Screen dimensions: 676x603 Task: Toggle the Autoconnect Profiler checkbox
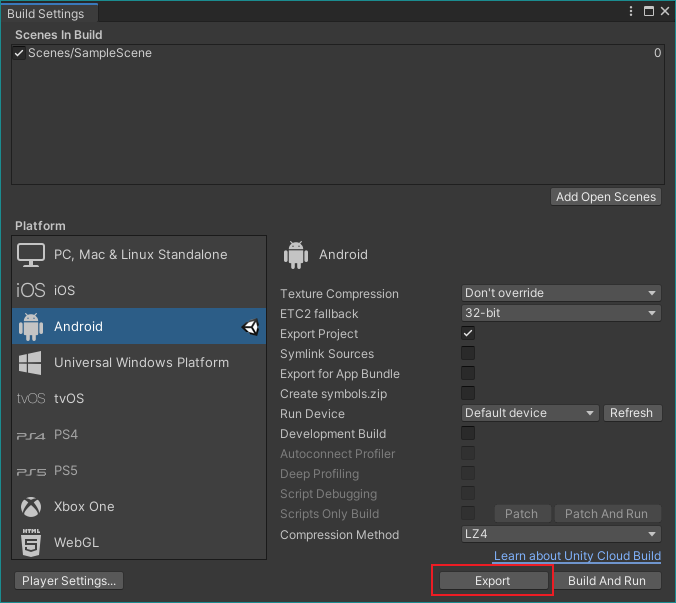click(468, 453)
